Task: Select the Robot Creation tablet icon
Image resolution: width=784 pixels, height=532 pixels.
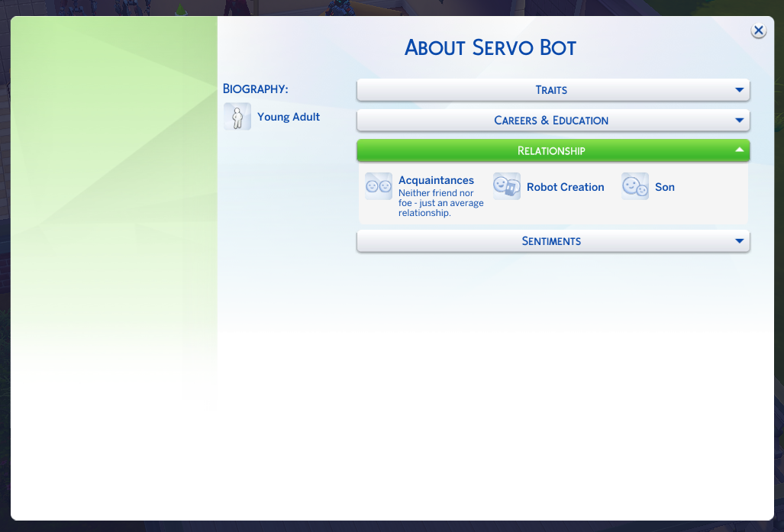Action: (507, 185)
